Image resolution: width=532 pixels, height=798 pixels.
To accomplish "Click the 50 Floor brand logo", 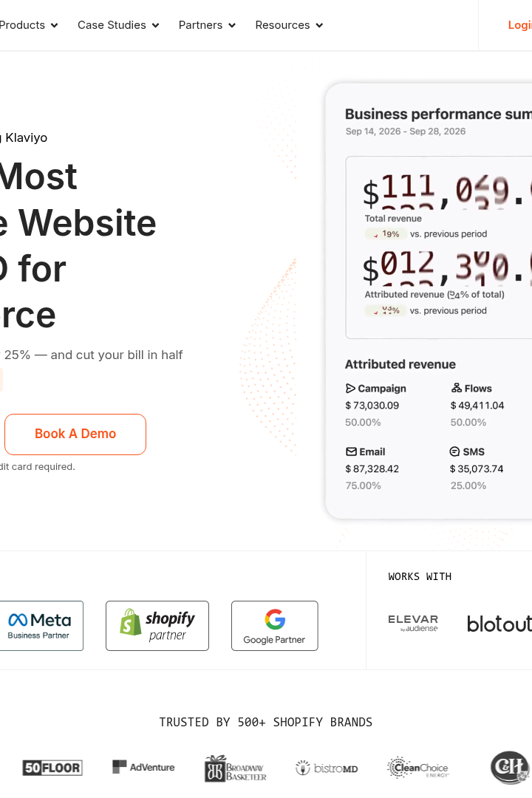I will 52,768.
